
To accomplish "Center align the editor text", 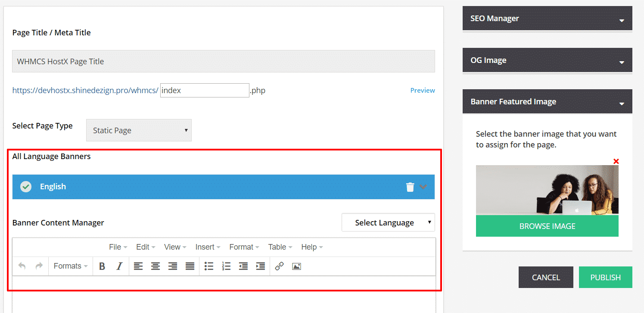I will [x=156, y=266].
